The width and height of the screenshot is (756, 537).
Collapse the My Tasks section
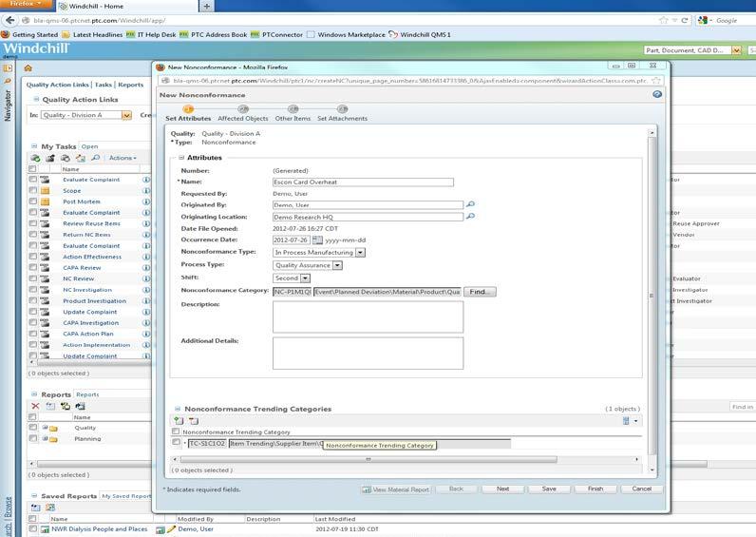34,146
